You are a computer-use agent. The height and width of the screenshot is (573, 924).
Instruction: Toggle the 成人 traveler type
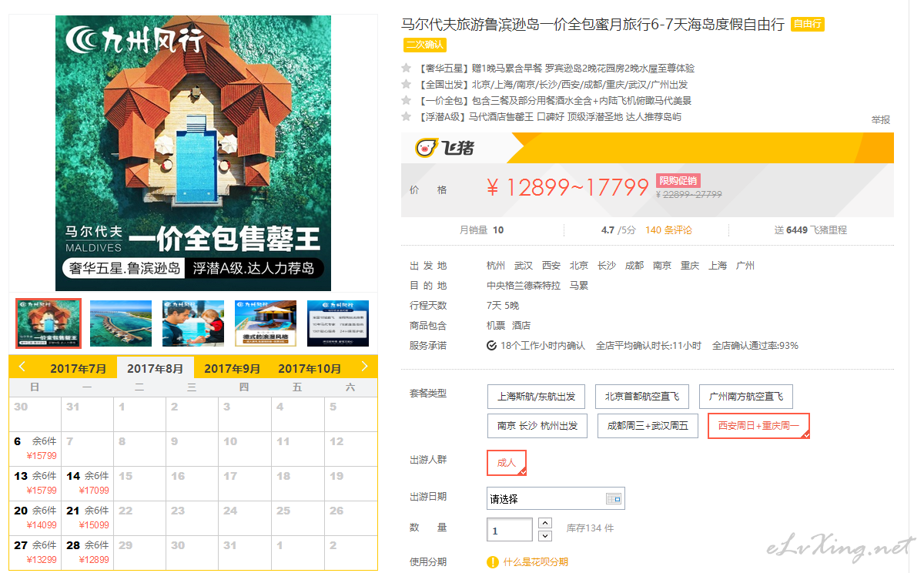[x=507, y=463]
